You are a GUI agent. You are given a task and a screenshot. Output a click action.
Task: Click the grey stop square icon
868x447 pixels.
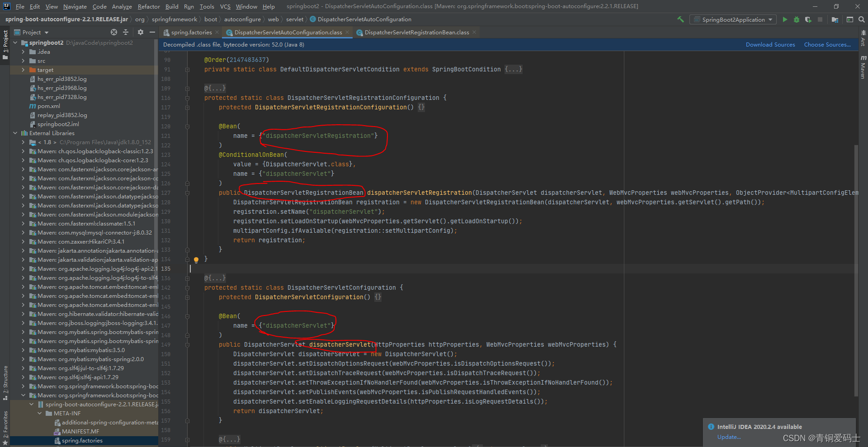(x=820, y=19)
